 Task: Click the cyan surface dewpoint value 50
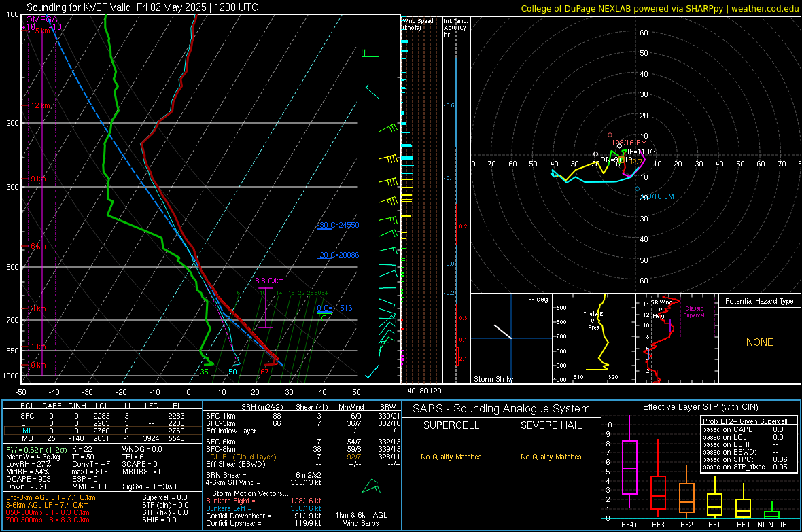point(232,372)
